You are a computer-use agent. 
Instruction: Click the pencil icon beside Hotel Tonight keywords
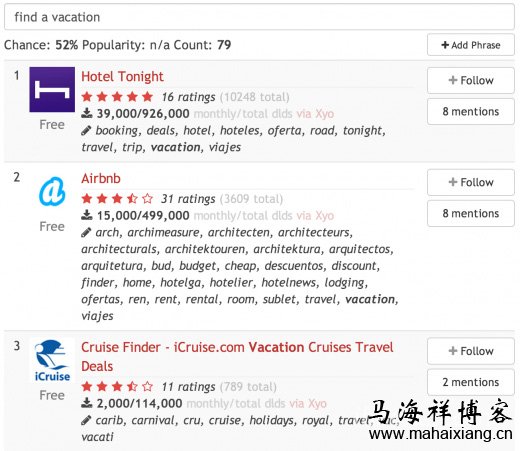click(86, 130)
